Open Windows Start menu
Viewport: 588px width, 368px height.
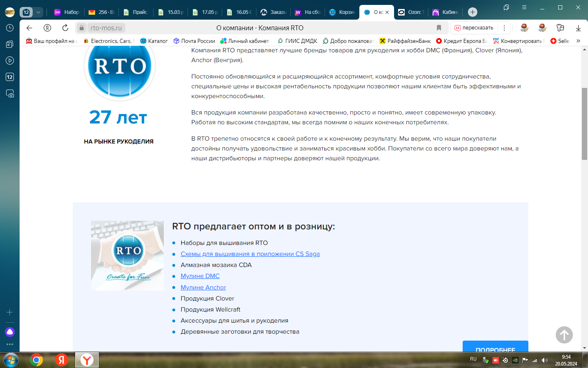11,360
